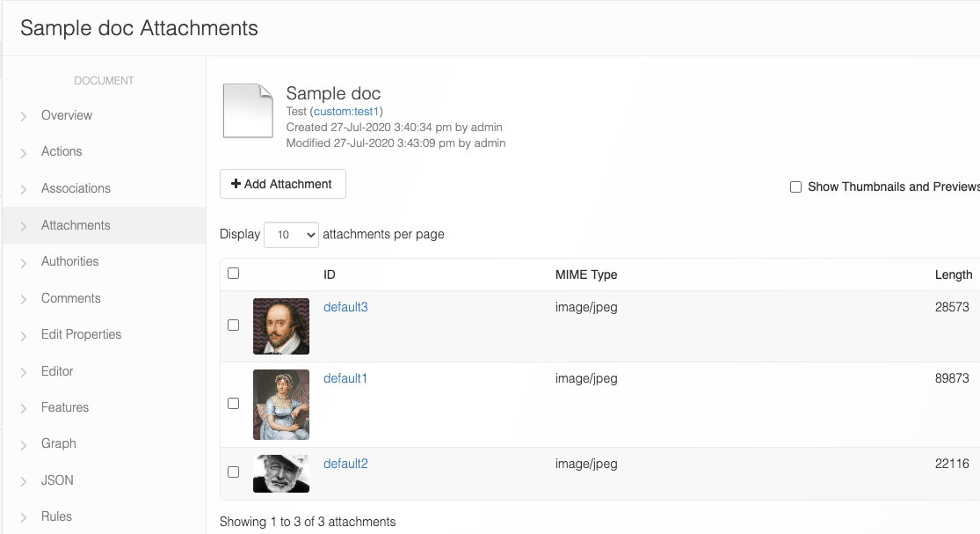Click the Sample doc document icon
This screenshot has width=980, height=534.
pos(248,111)
